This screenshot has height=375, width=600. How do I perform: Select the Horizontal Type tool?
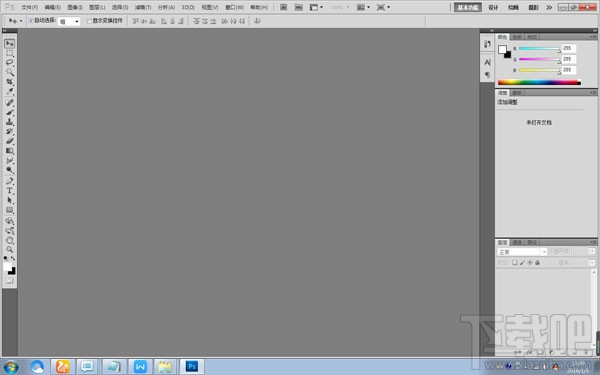[10, 191]
